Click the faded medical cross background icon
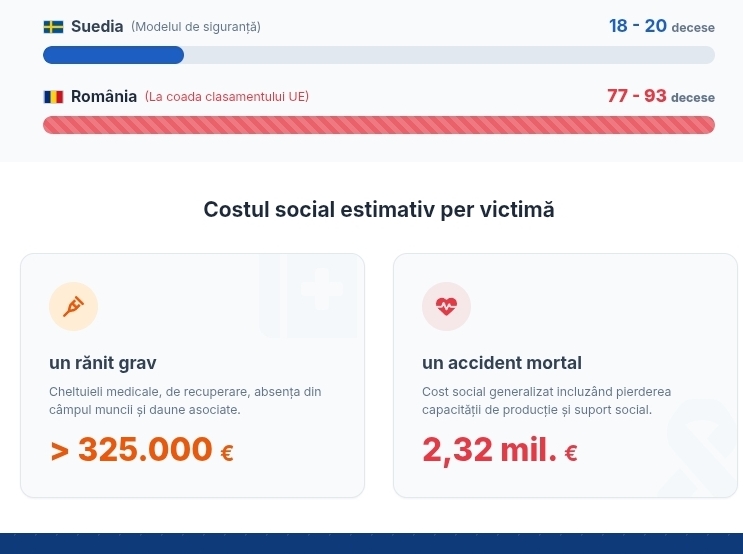 (308, 296)
